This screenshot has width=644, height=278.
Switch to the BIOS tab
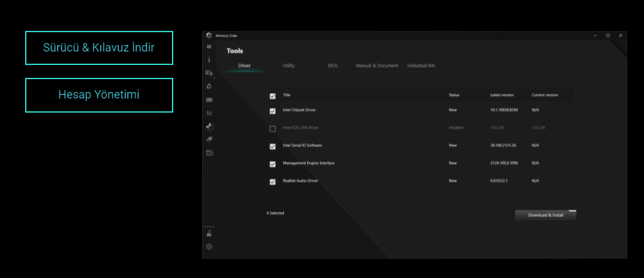[x=332, y=66]
